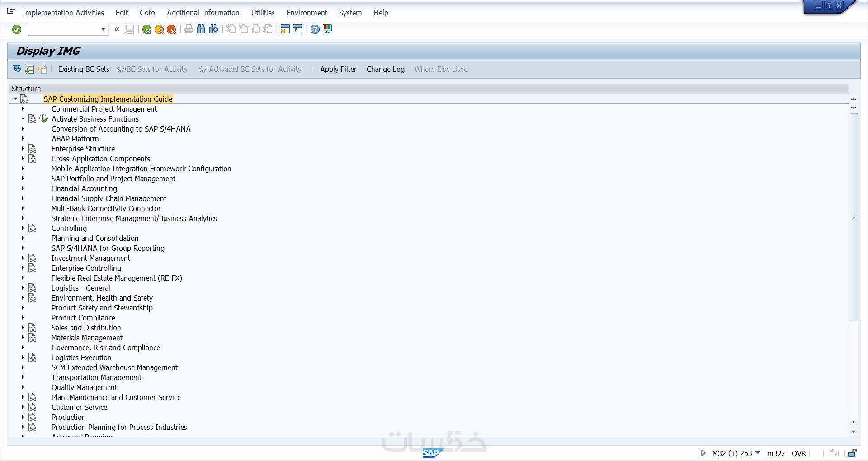Click the Previous Page icon

click(x=243, y=29)
